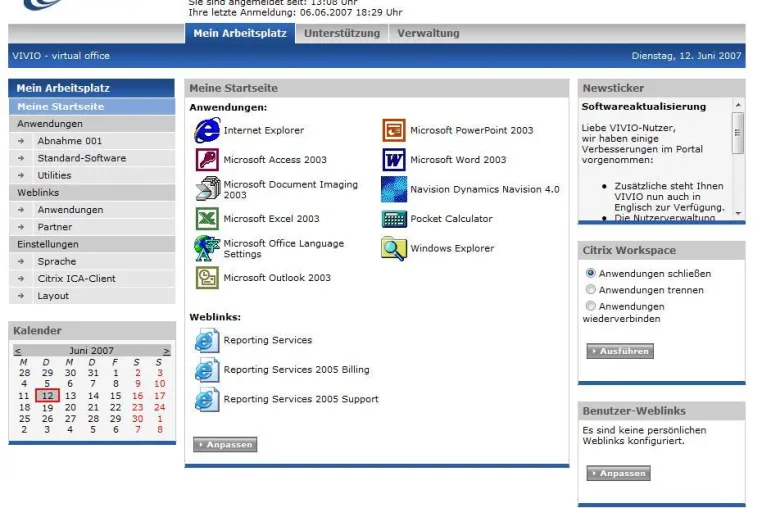
Task: Open the Standard-Software link
Action: pos(82,158)
